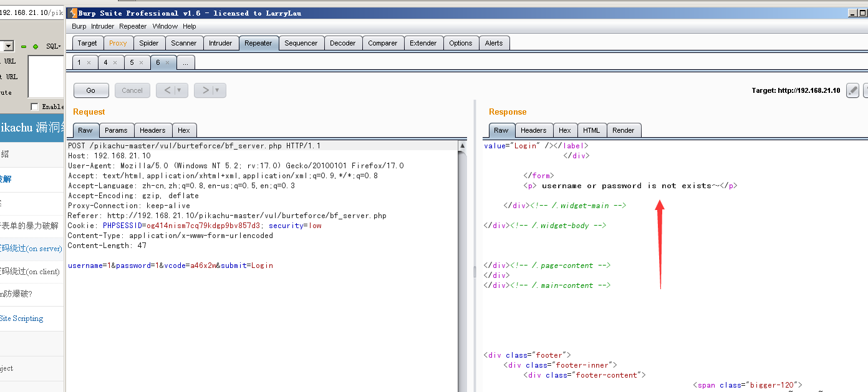Screen dimensions: 868x392
Task: Click the request body parameters line
Action: click(170, 265)
